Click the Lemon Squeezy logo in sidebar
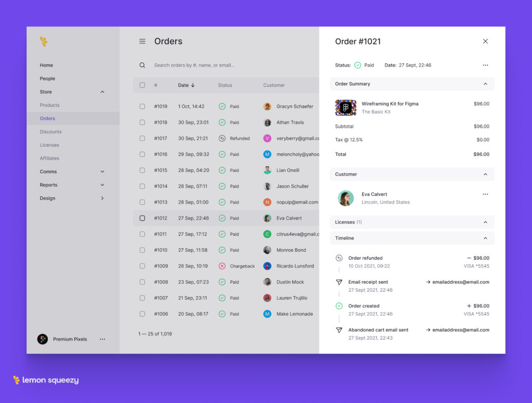Viewport: 532px width, 403px height. click(x=44, y=42)
